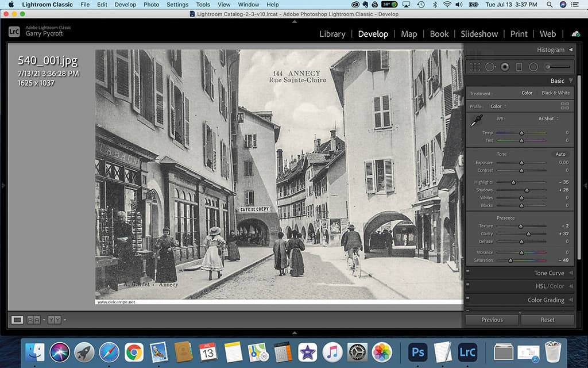The width and height of the screenshot is (588, 368).
Task: Select the Graduated Filter tool
Action: pos(519,67)
